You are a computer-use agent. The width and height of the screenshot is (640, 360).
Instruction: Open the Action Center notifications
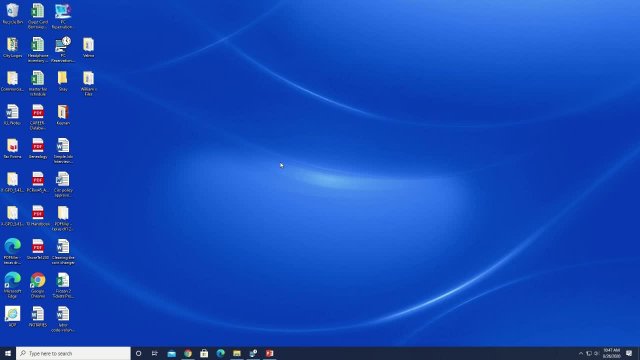629,353
